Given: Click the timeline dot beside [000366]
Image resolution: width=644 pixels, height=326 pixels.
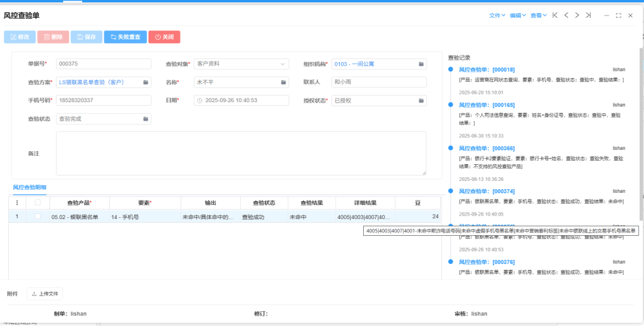Looking at the screenshot, I should point(451,148).
